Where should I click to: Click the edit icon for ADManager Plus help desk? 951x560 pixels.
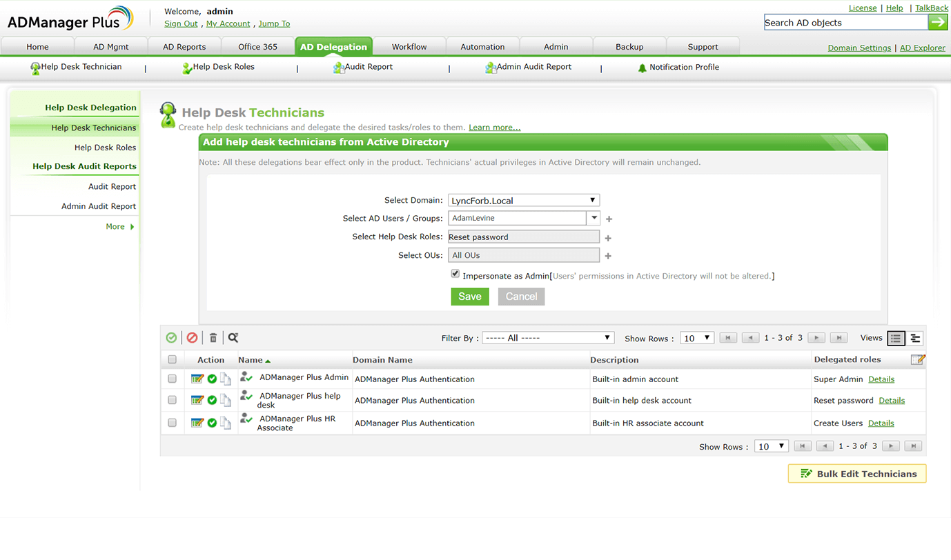pyautogui.click(x=197, y=400)
